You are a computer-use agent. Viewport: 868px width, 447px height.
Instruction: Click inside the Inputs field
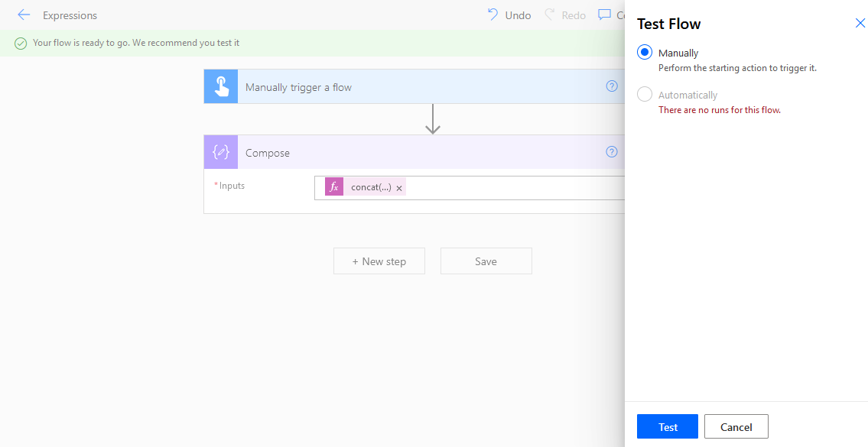coord(512,188)
